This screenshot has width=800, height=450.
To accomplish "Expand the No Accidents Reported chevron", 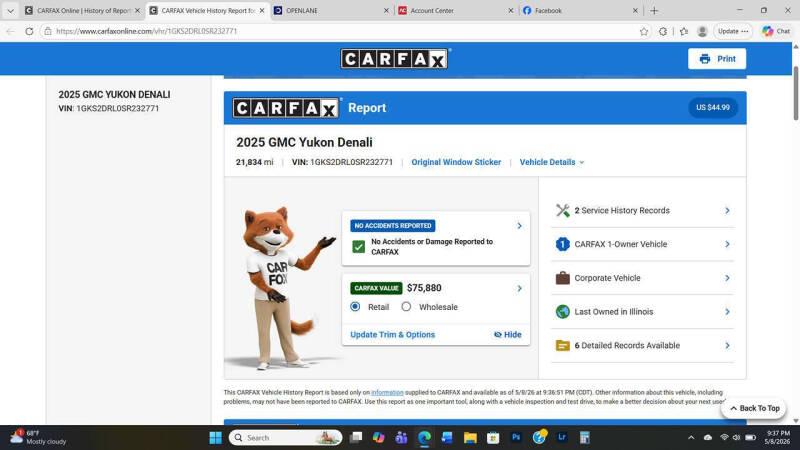I will tap(519, 226).
